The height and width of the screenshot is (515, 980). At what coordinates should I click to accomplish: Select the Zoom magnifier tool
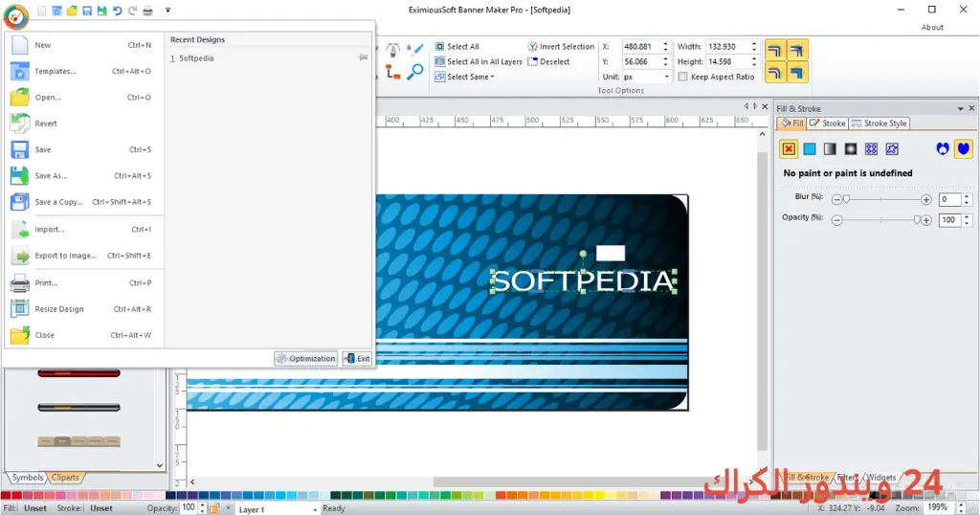pos(415,72)
